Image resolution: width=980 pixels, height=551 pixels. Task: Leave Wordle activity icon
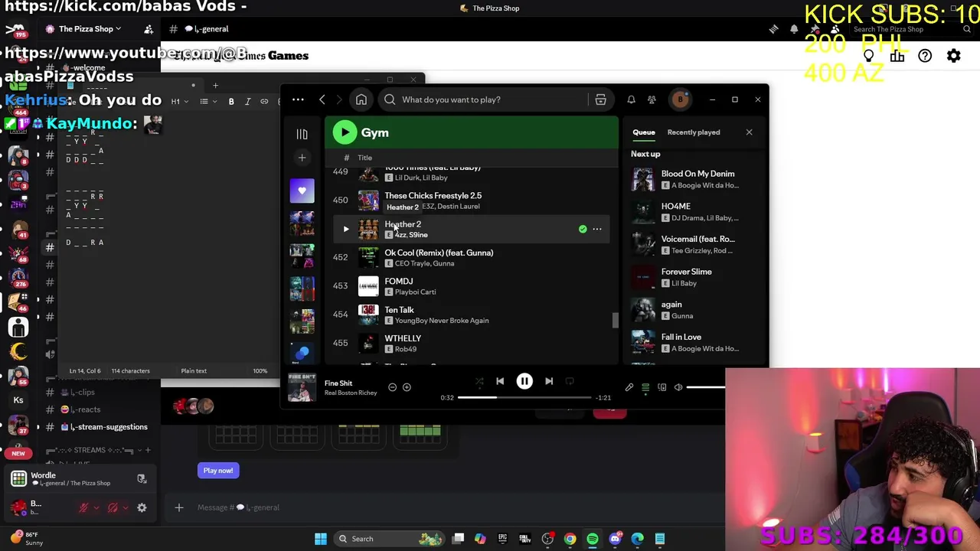pyautogui.click(x=142, y=479)
